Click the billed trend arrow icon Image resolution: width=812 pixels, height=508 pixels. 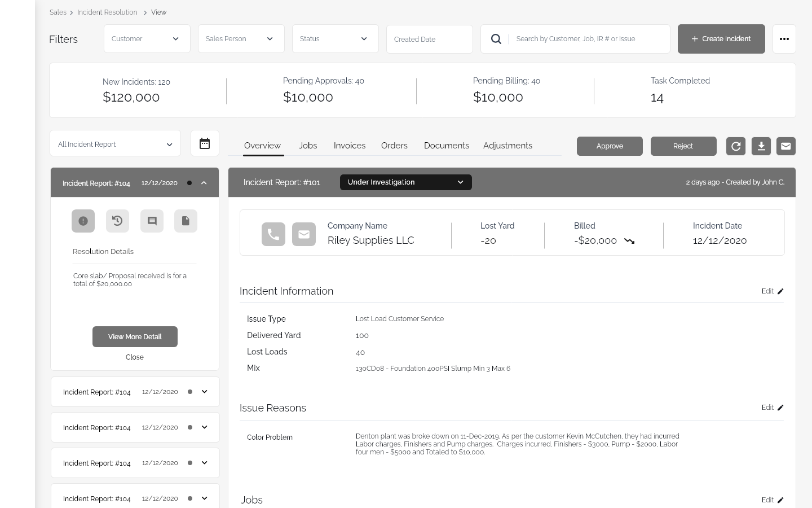pyautogui.click(x=629, y=241)
